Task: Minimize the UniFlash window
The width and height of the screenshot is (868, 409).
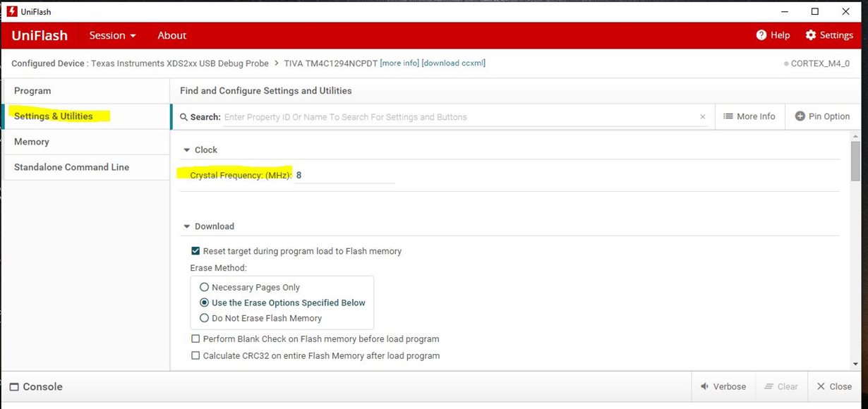Action: (x=783, y=11)
